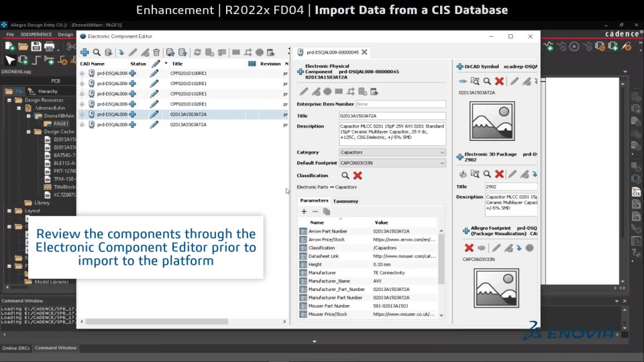The width and height of the screenshot is (644, 362).
Task: Expand the 02013A330JAT2A component row
Action: [x=82, y=125]
